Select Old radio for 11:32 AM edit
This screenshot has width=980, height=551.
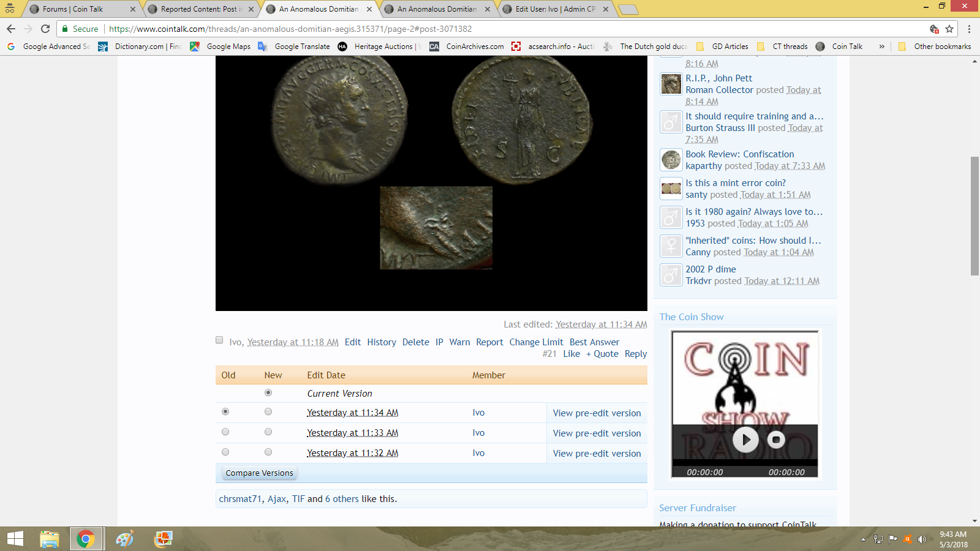(225, 452)
